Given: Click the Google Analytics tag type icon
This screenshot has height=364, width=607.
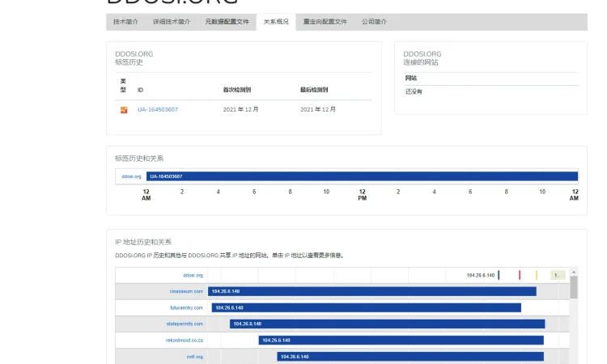Looking at the screenshot, I should coord(124,110).
